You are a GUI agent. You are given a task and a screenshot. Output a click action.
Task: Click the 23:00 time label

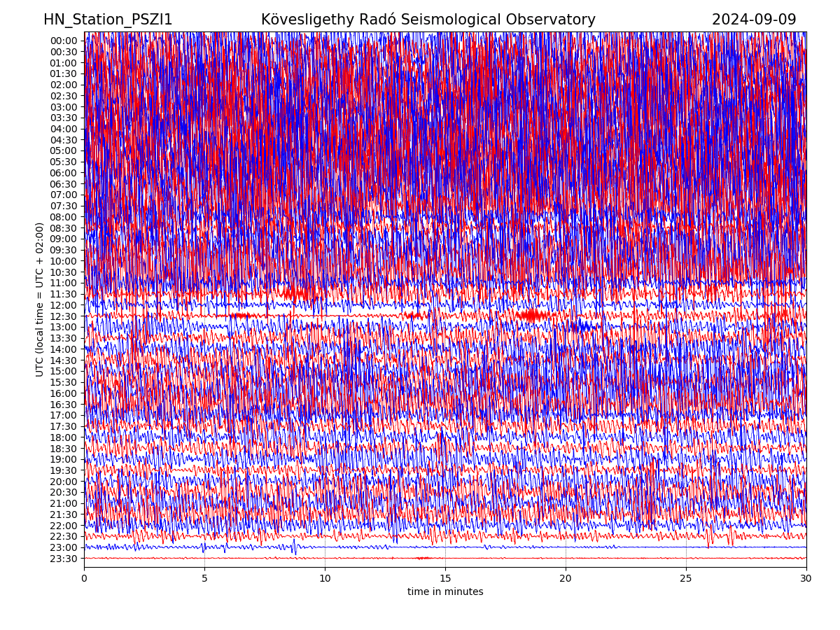click(x=64, y=547)
